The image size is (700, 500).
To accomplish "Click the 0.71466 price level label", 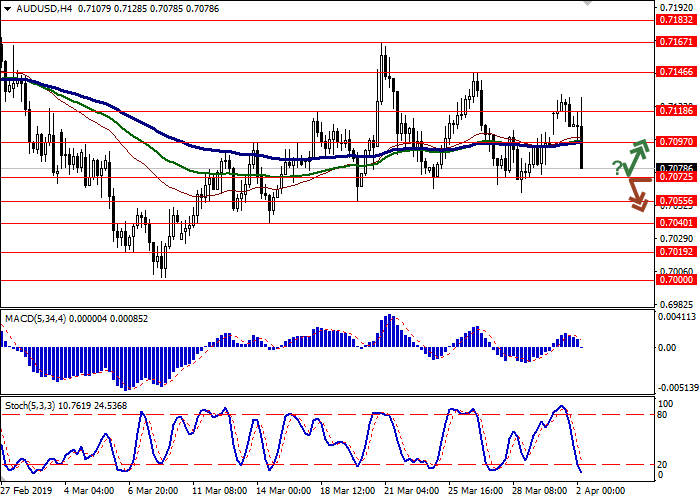I will pos(676,73).
